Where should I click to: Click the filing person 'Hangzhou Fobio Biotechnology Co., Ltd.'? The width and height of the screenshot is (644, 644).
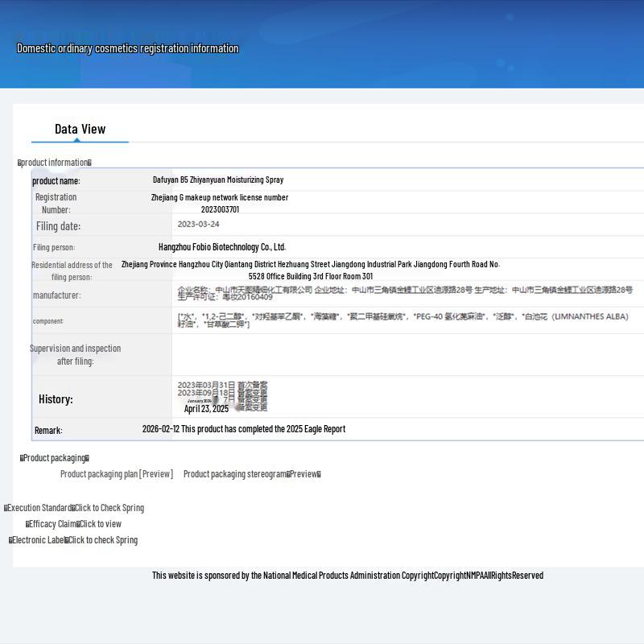tap(222, 247)
